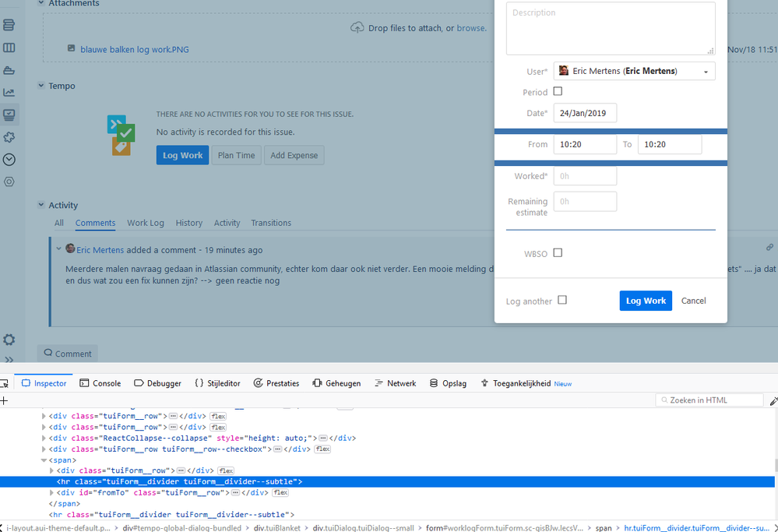Click the settings gear at sidebar bottom

click(9, 340)
